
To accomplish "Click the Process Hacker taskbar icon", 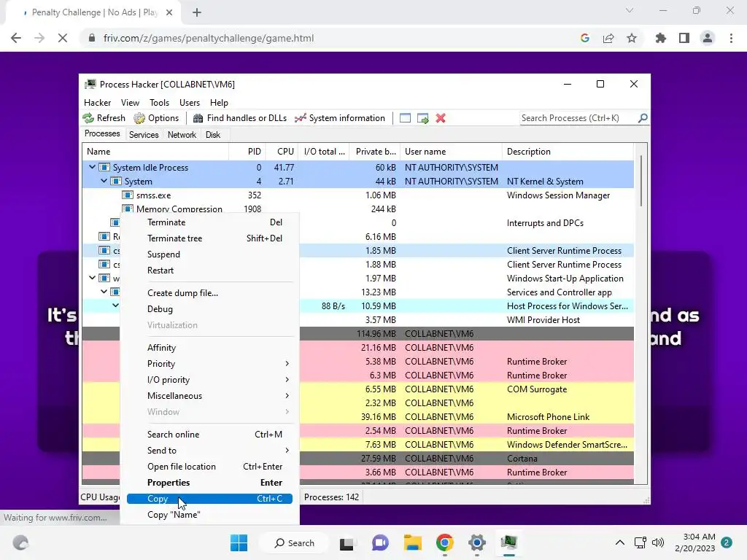I will tap(508, 542).
